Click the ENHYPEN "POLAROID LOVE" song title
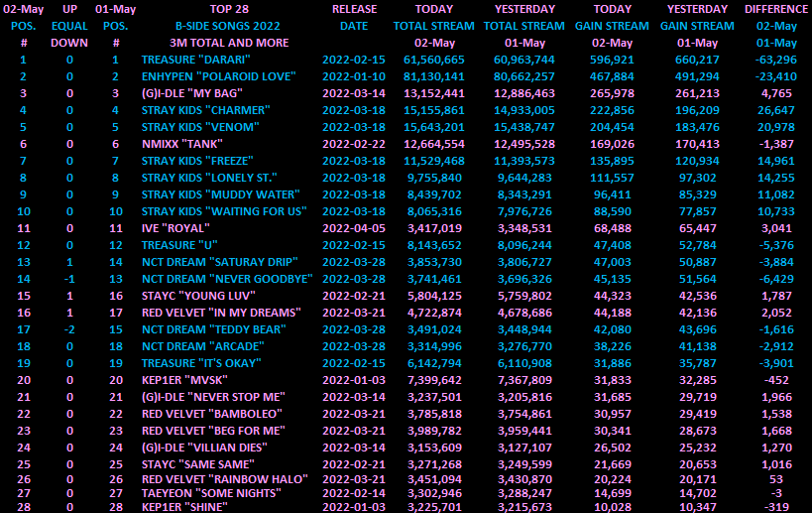This screenshot has height=513, width=812. [x=218, y=76]
